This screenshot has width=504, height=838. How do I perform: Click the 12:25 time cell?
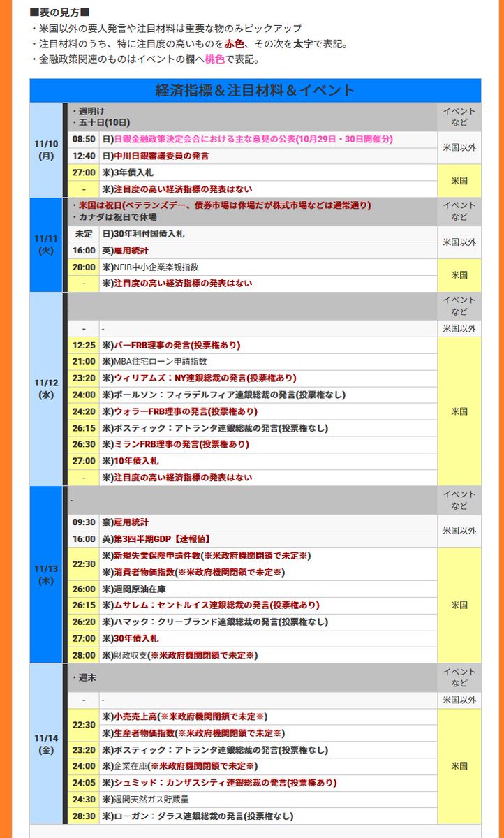pyautogui.click(x=84, y=345)
